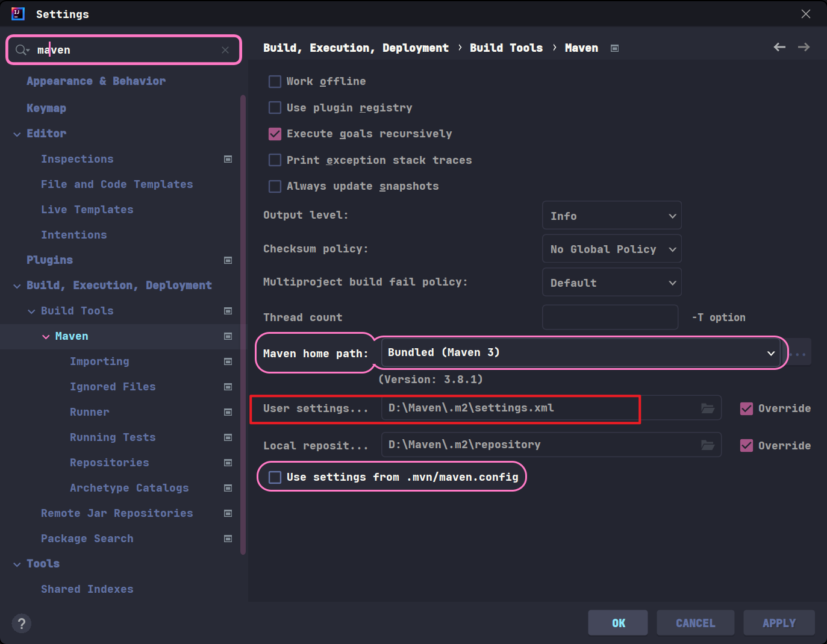Click project icon on Build Tools row
This screenshot has height=644, width=827.
228,311
